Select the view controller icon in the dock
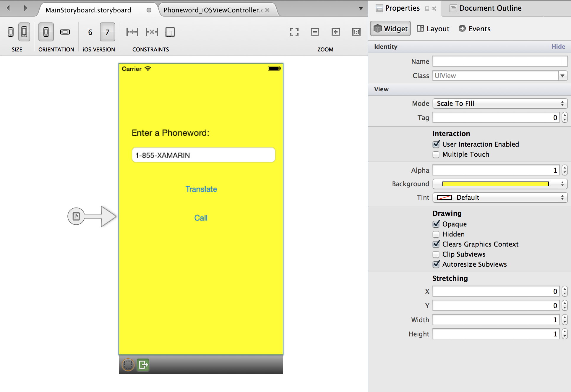This screenshot has height=392, width=571. pos(128,365)
